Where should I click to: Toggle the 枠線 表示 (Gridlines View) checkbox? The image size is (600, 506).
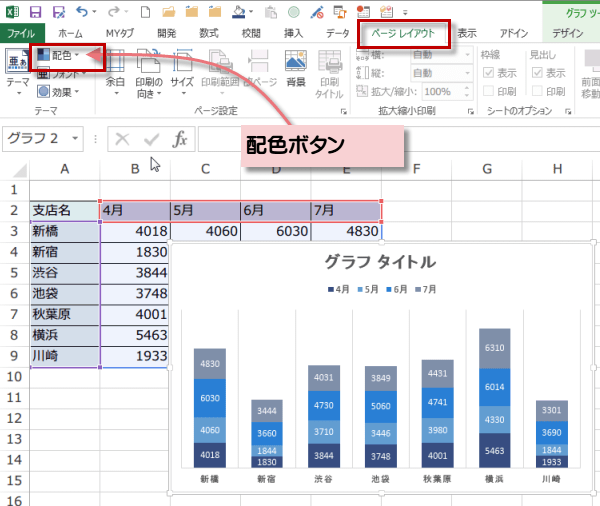(487, 73)
